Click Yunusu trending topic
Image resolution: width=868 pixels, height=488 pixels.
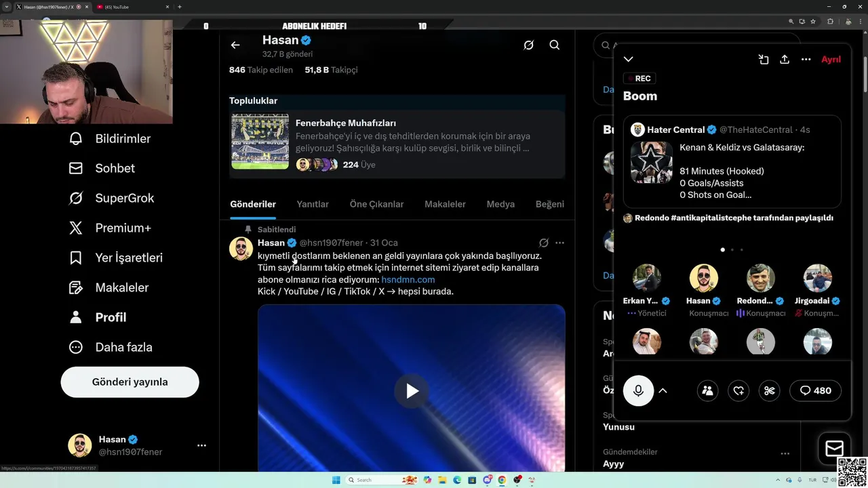pos(618,427)
